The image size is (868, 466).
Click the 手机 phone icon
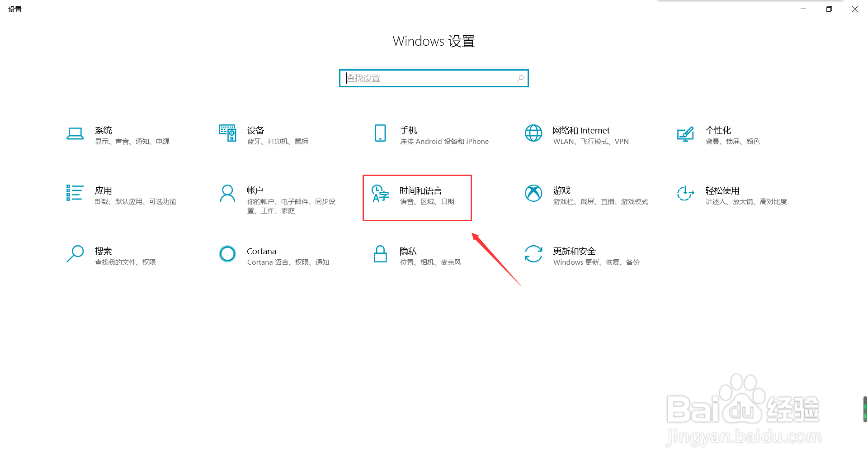pos(380,133)
